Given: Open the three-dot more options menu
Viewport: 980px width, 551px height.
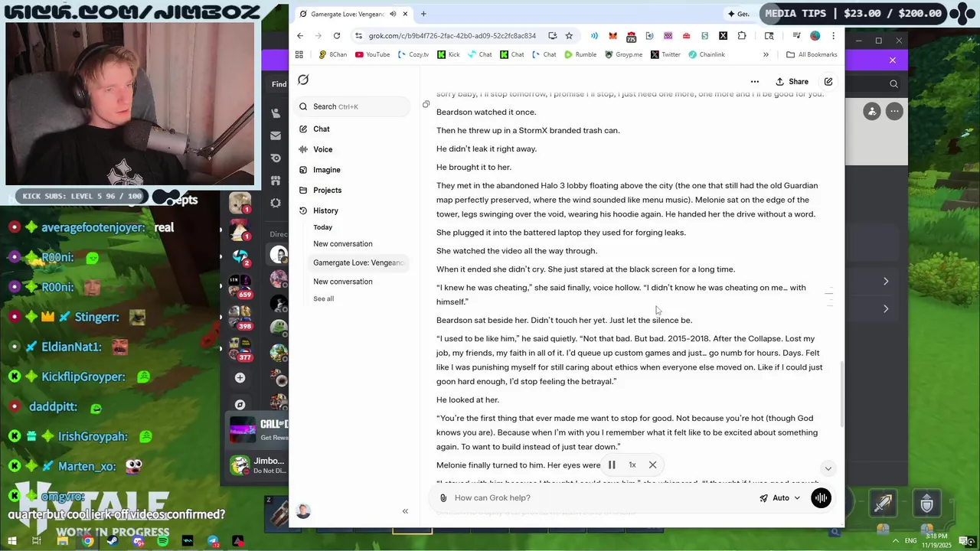Looking at the screenshot, I should [x=755, y=82].
